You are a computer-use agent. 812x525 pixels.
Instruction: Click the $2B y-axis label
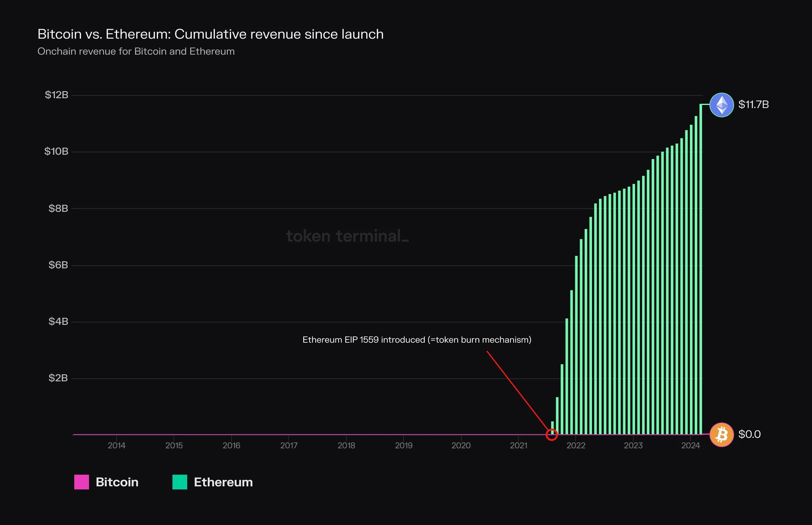click(x=58, y=378)
